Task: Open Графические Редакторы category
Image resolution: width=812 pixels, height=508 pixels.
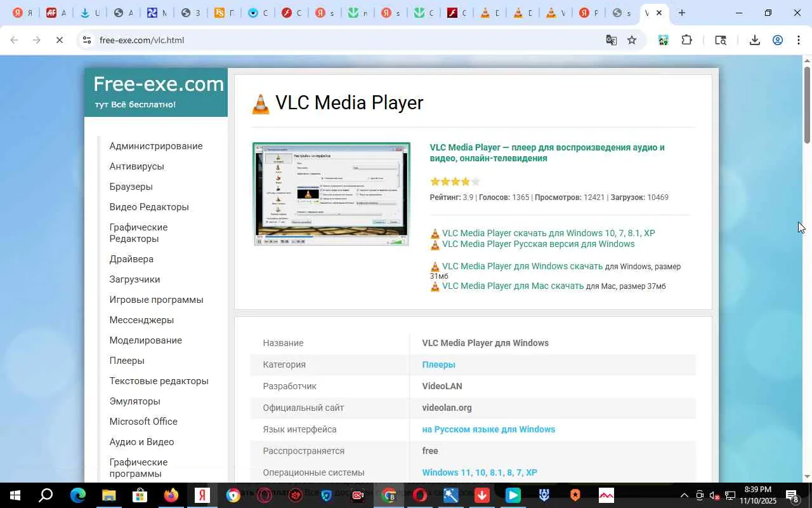Action: click(138, 233)
